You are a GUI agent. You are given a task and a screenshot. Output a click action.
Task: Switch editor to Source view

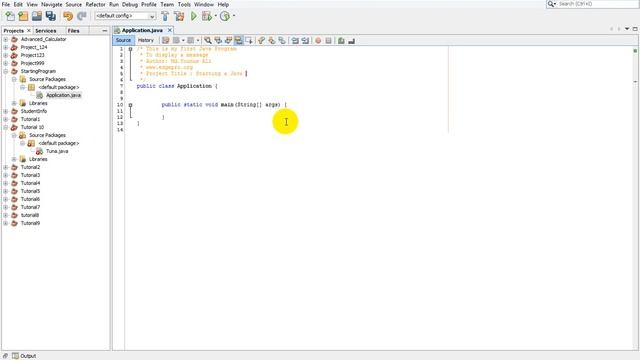click(x=123, y=40)
